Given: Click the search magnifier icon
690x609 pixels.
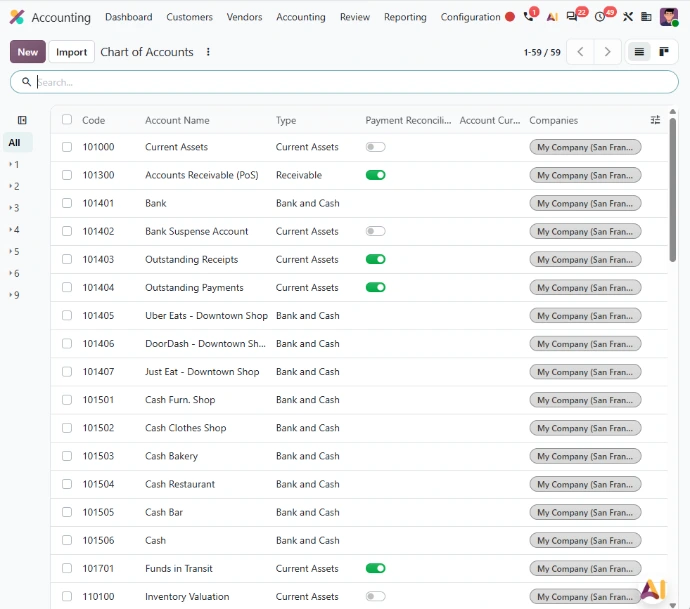Looking at the screenshot, I should (26, 82).
